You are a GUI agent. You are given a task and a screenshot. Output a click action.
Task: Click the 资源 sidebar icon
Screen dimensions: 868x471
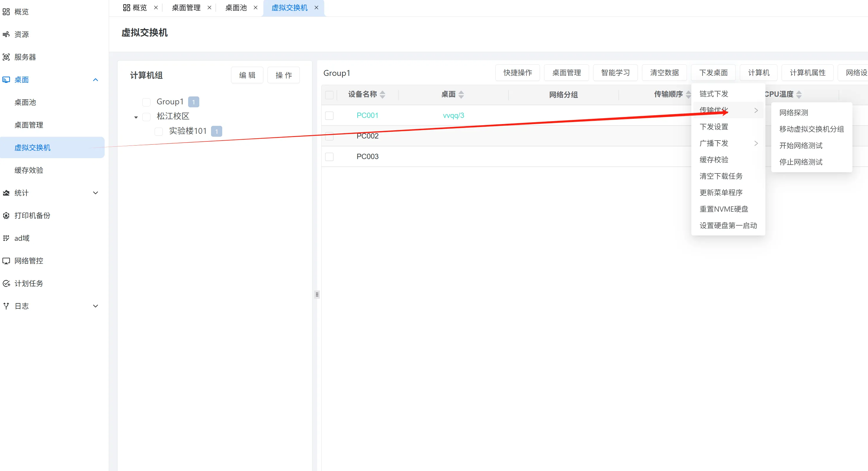pyautogui.click(x=6, y=34)
